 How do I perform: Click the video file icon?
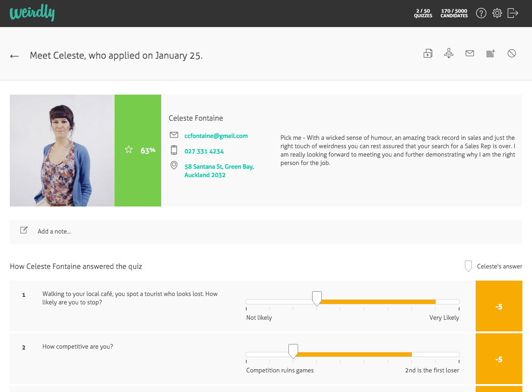pyautogui.click(x=428, y=54)
